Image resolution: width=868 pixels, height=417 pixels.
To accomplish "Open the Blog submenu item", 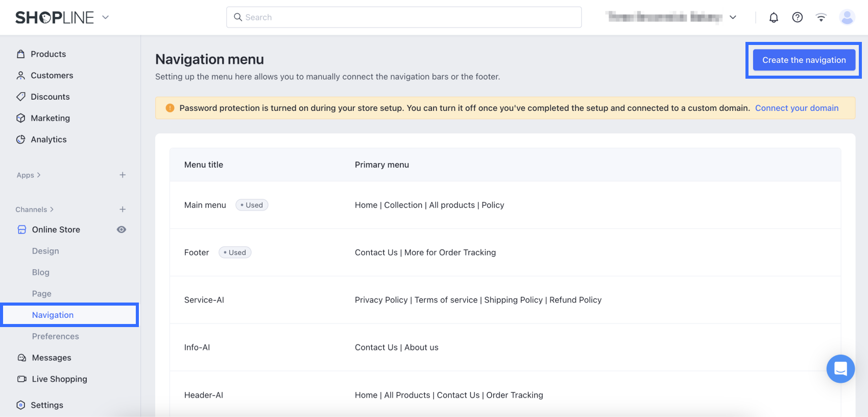I will [x=41, y=272].
